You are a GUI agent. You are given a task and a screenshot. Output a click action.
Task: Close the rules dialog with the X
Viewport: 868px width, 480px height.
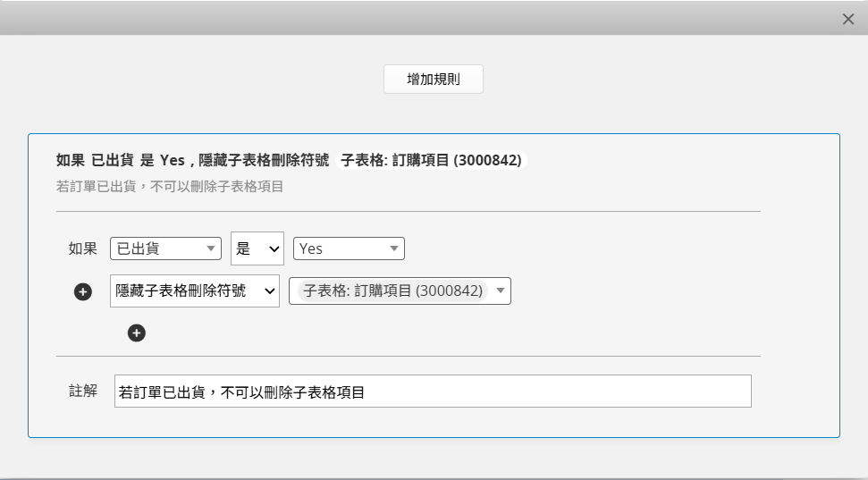point(848,20)
